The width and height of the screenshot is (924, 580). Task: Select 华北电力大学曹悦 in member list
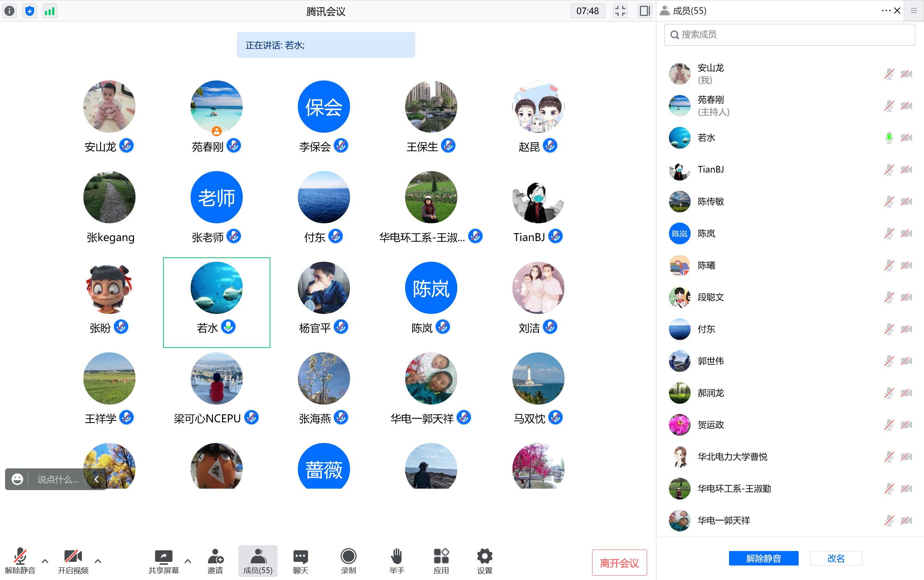click(790, 456)
